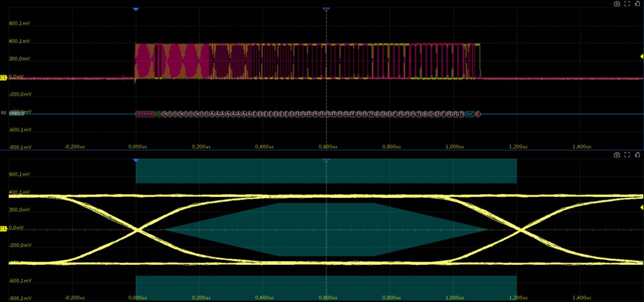Viewport: 644px width, 302px height.
Task: Click the rotate icon in eye diagram panel
Action: pyautogui.click(x=638, y=155)
